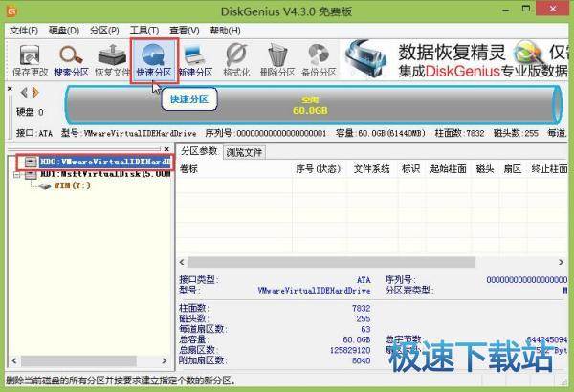This screenshot has height=392, width=574.
Task: Click the partition table horizontal scrollbar thumb
Action: (332, 262)
